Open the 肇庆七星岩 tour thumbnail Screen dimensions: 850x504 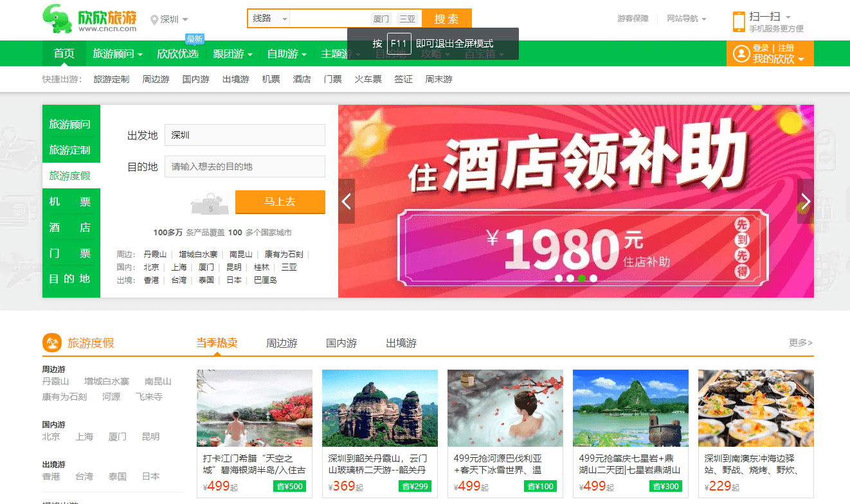point(631,408)
